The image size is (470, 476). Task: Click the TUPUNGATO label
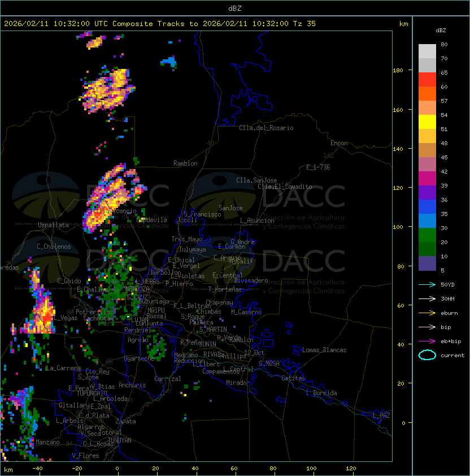[x=92, y=393]
